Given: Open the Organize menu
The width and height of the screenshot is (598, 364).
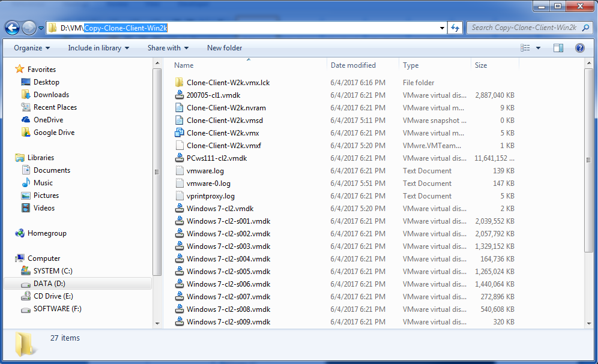Looking at the screenshot, I should click(32, 48).
